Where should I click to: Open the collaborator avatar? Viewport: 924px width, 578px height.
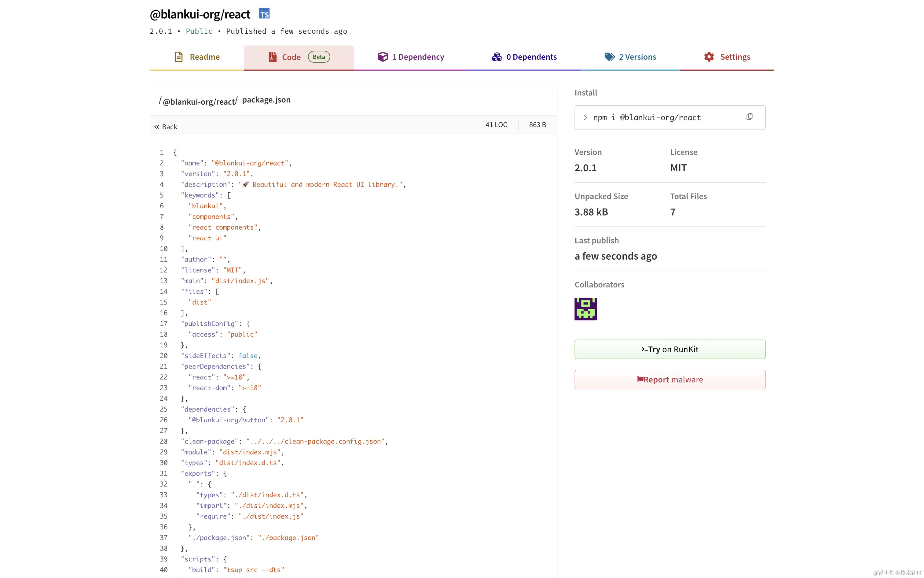point(586,309)
